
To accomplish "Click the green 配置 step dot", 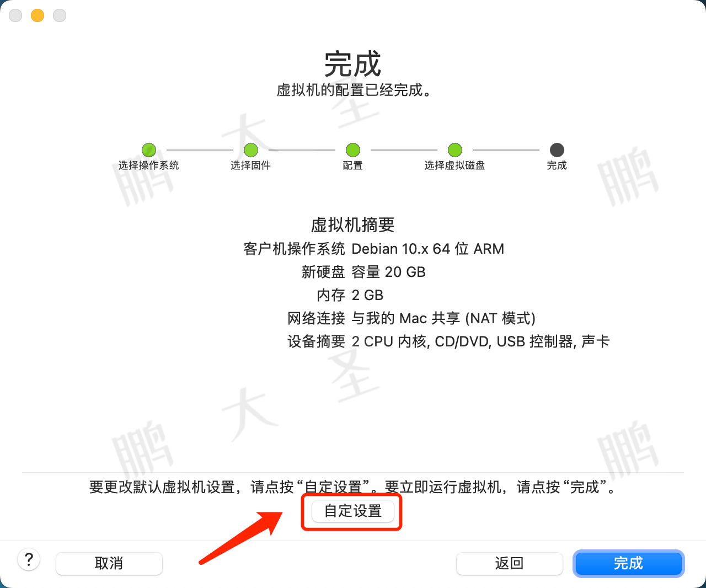I will (x=353, y=149).
